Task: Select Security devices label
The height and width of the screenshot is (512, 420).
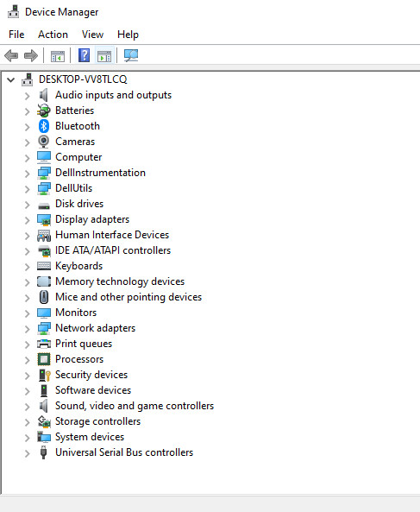Action: tap(91, 375)
